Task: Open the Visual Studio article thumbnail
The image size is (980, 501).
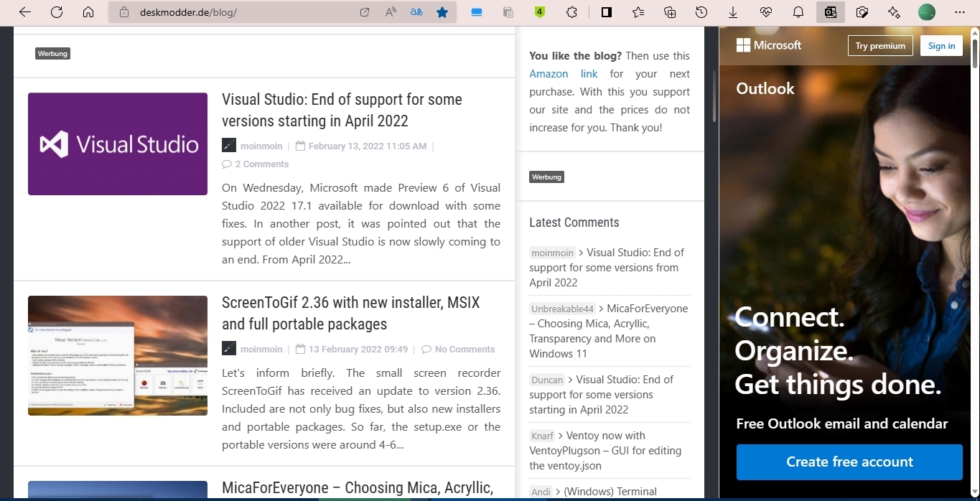Action: pyautogui.click(x=118, y=144)
